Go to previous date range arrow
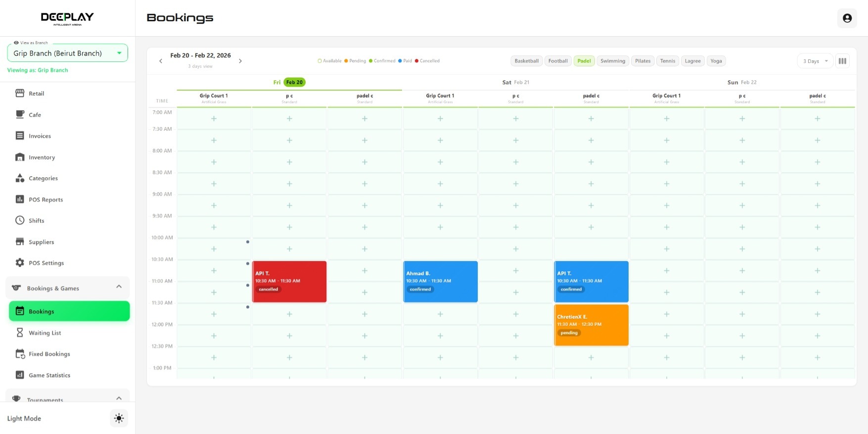868x434 pixels. pyautogui.click(x=161, y=61)
